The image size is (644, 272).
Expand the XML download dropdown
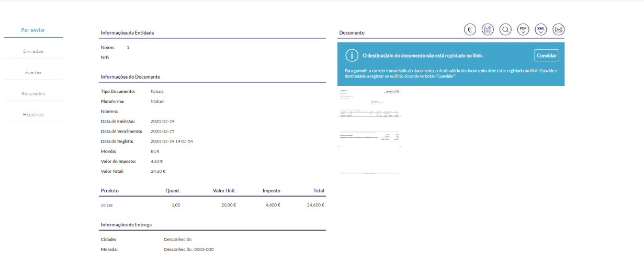point(541,30)
